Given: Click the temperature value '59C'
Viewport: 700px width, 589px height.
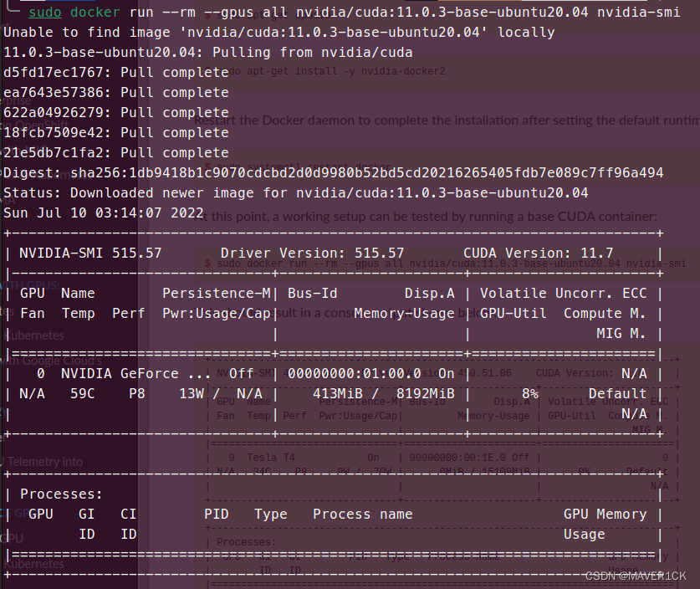Looking at the screenshot, I should coord(83,394).
